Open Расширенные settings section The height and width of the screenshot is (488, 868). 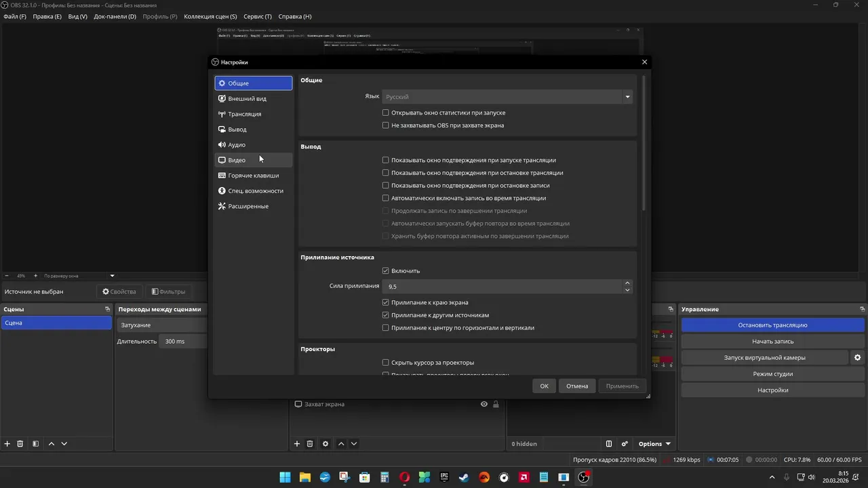click(254, 206)
